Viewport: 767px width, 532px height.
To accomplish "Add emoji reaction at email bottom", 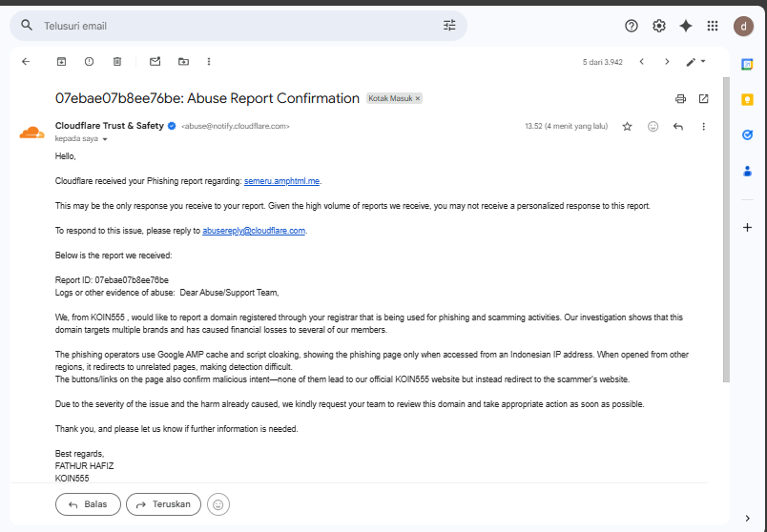I will (218, 504).
